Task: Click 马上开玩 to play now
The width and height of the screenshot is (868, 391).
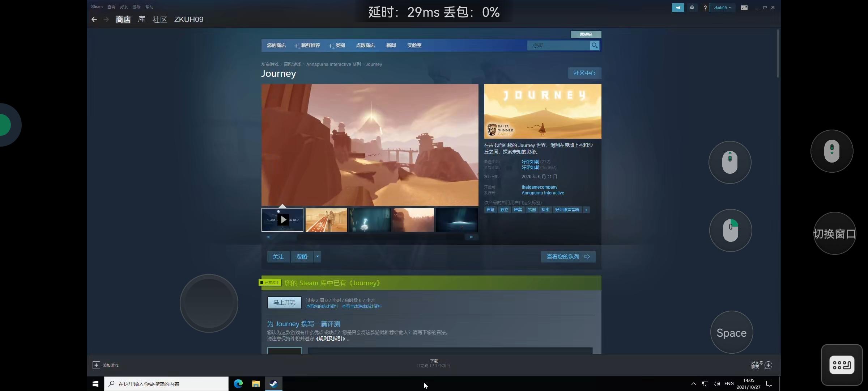Action: pyautogui.click(x=285, y=303)
